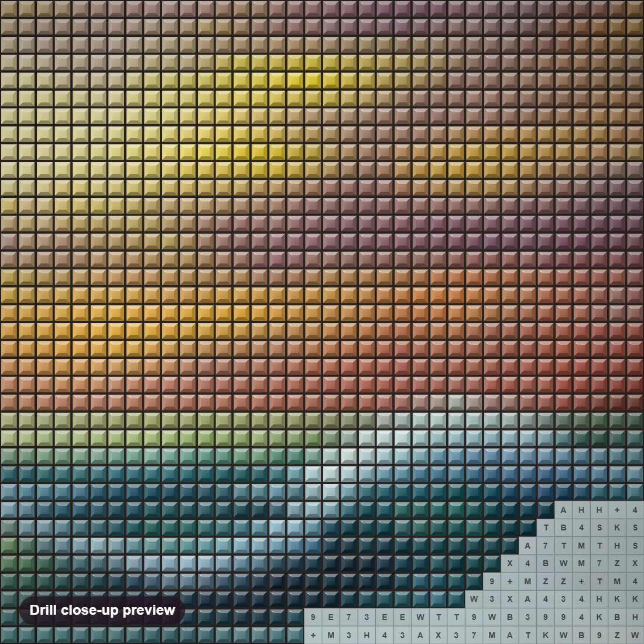Pick the "Z" cell in row "X 4 B W M 7 Z X"
The image size is (644, 644).
(617, 563)
